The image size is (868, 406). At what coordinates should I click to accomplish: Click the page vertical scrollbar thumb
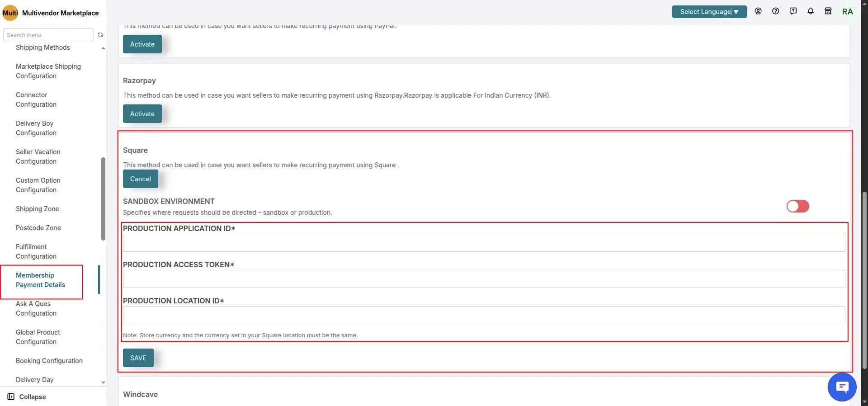click(864, 280)
